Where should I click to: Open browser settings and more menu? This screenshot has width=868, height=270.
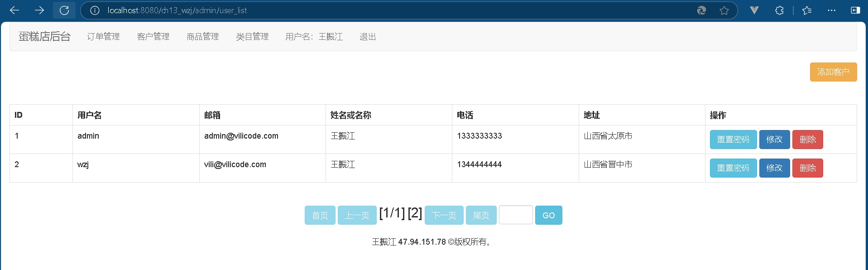[x=831, y=10]
